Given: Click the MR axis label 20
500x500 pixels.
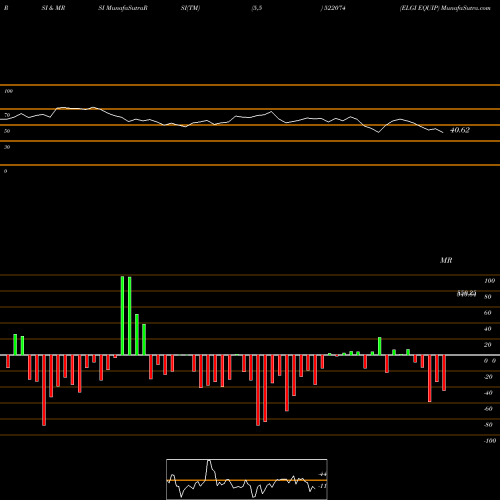Looking at the screenshot, I should click(488, 345).
